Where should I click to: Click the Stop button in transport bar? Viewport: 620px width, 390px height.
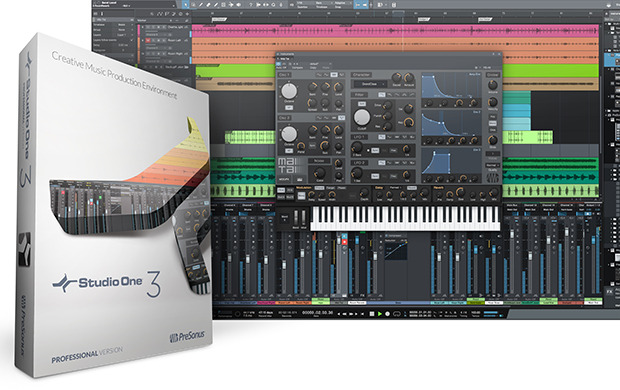(x=372, y=314)
